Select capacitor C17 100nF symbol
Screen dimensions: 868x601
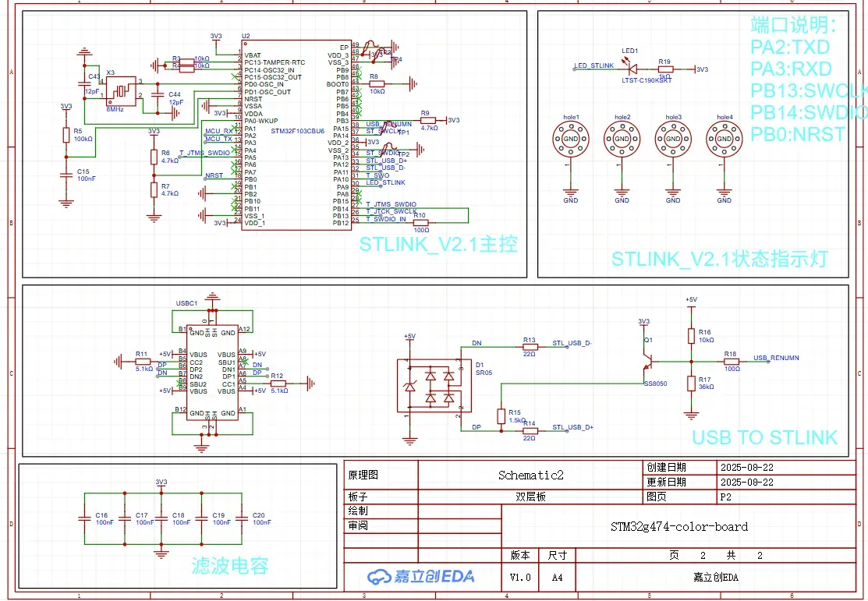(x=125, y=519)
